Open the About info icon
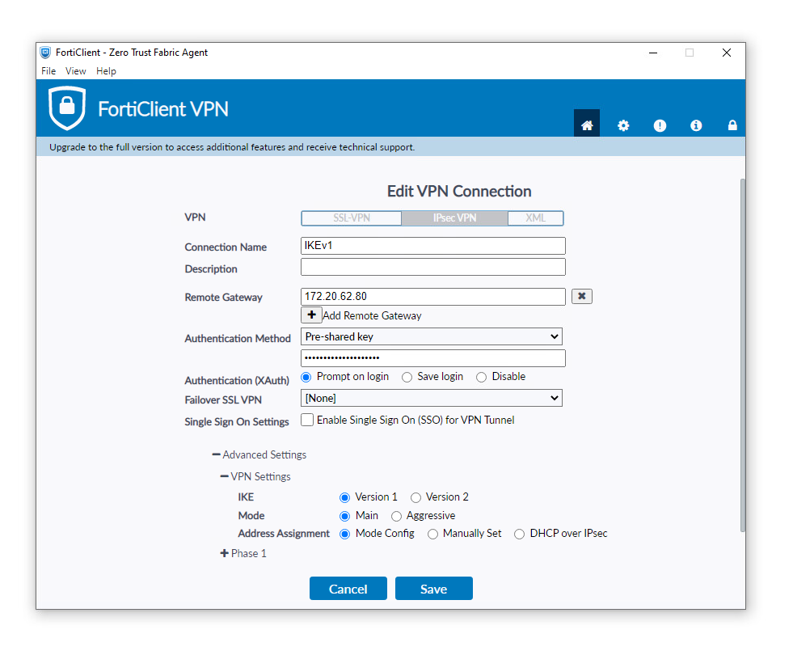Image resolution: width=793 pixels, height=672 pixels. pos(696,125)
